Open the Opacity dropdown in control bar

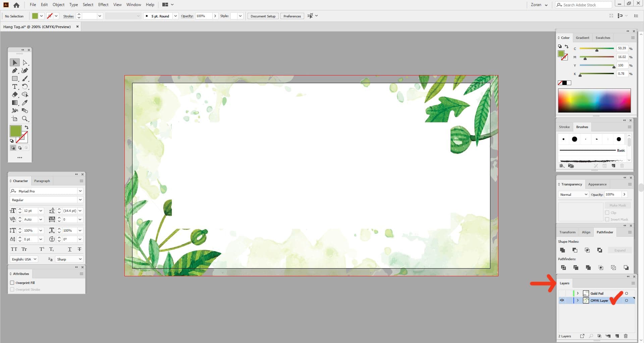(215, 16)
